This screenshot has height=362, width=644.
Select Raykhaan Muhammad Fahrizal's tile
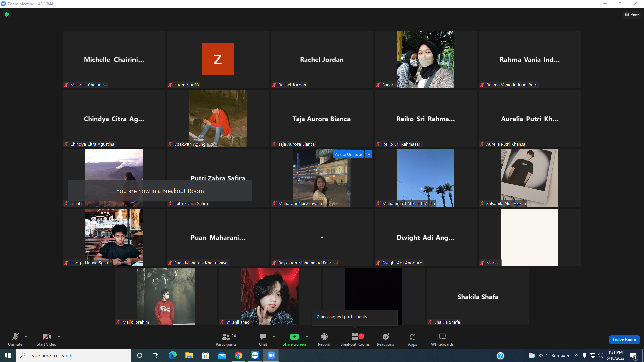pos(322,237)
